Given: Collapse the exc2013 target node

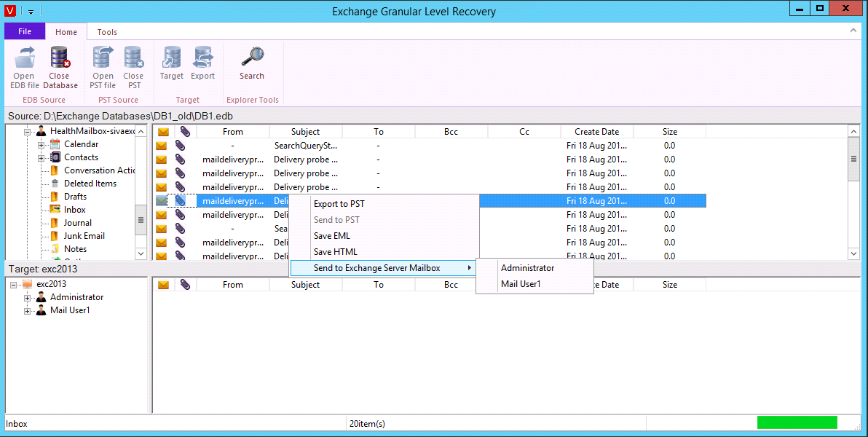Looking at the screenshot, I should pyautogui.click(x=13, y=285).
